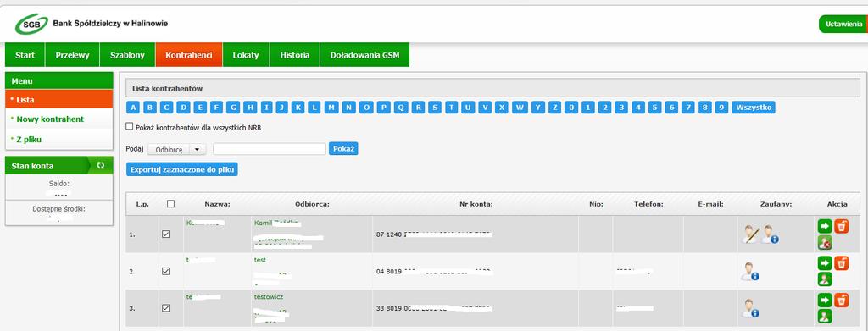The height and width of the screenshot is (331, 868).
Task: Open the Lokaty tab
Action: tap(246, 55)
